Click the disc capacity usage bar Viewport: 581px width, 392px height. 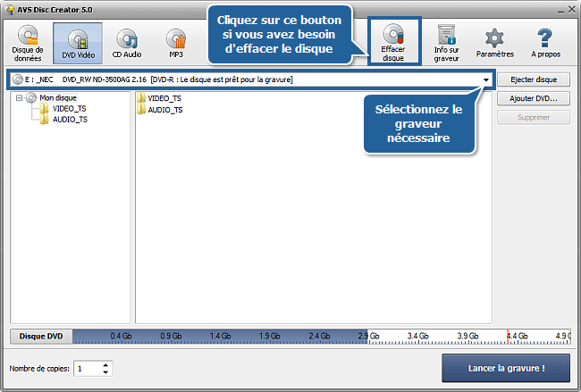point(322,336)
